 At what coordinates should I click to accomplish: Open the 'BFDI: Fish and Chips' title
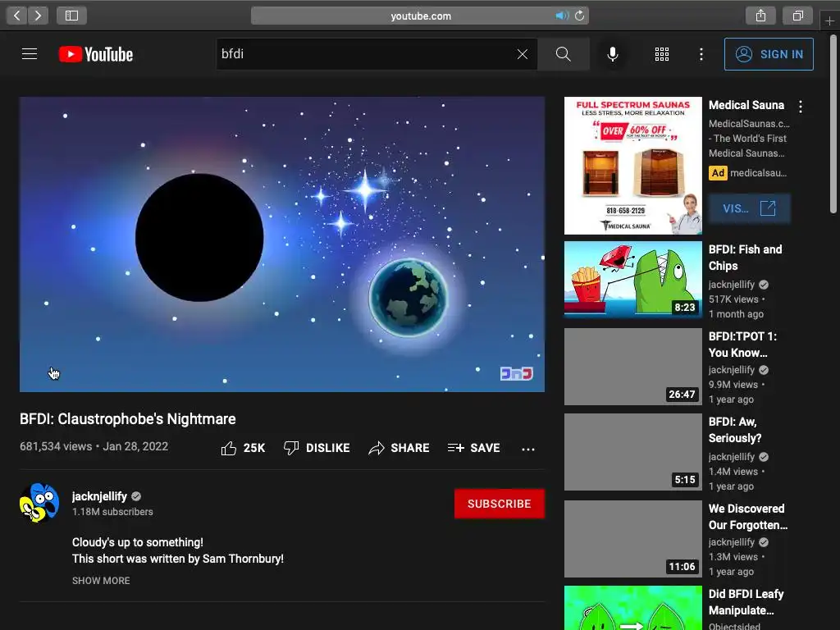(745, 258)
